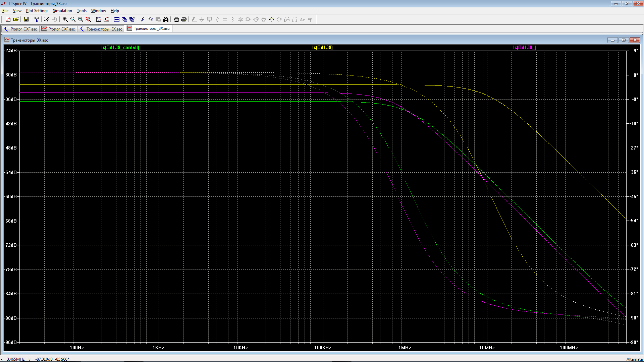Tile windows with the Tile icon
The width and height of the screenshot is (644, 362).
pyautogui.click(x=117, y=19)
